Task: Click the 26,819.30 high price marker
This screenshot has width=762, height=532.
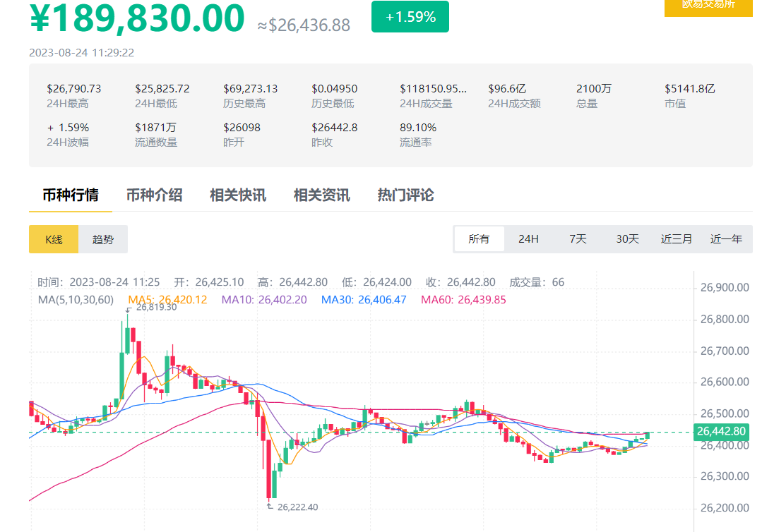Action: [x=155, y=308]
